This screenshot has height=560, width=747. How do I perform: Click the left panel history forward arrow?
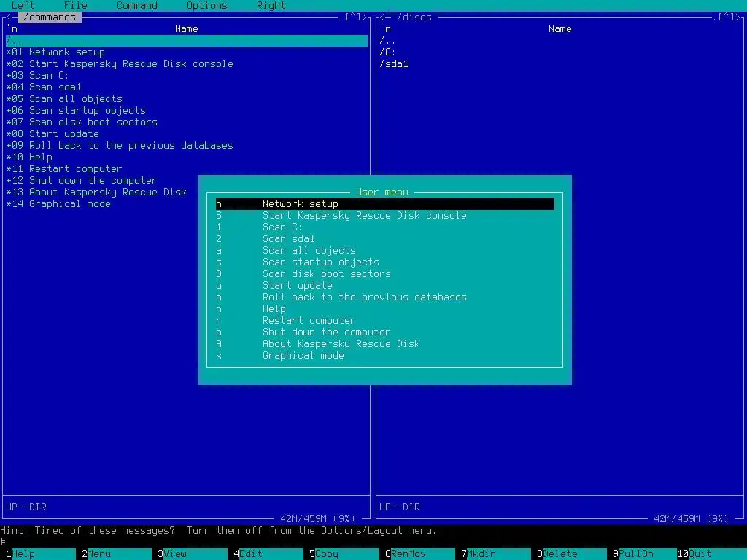point(365,17)
